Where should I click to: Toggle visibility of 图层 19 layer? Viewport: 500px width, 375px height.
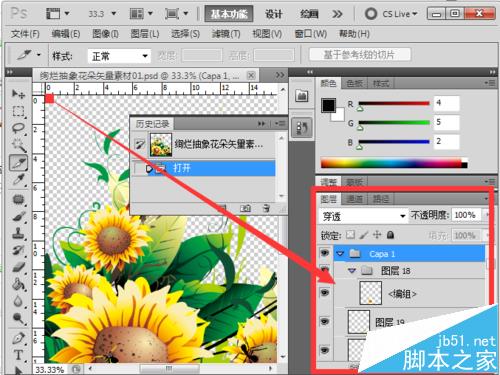pyautogui.click(x=325, y=321)
